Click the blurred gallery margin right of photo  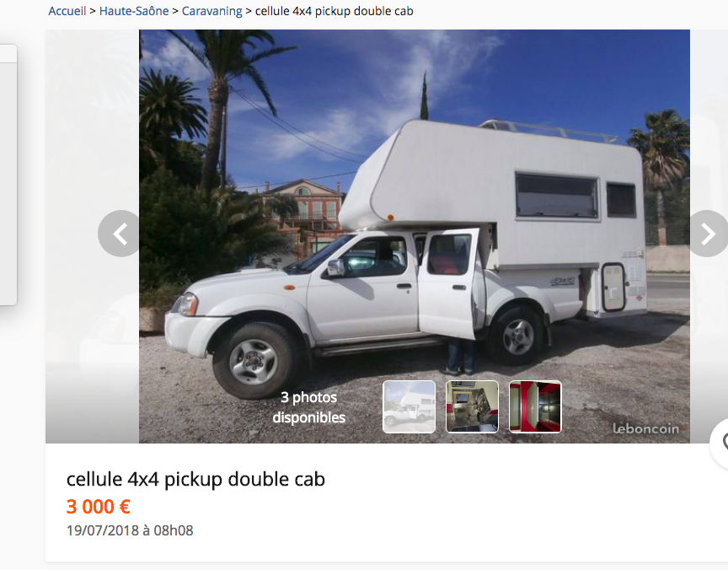tap(709, 139)
